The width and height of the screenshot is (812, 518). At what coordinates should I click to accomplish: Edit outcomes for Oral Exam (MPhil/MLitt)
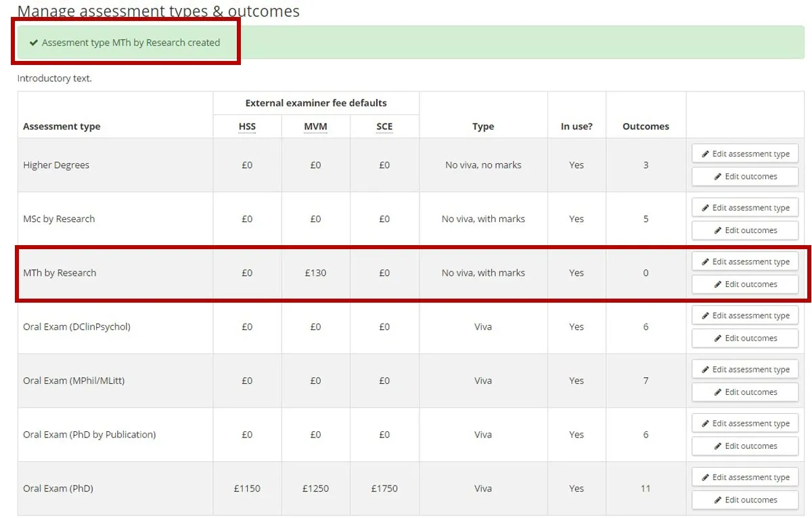coord(745,392)
